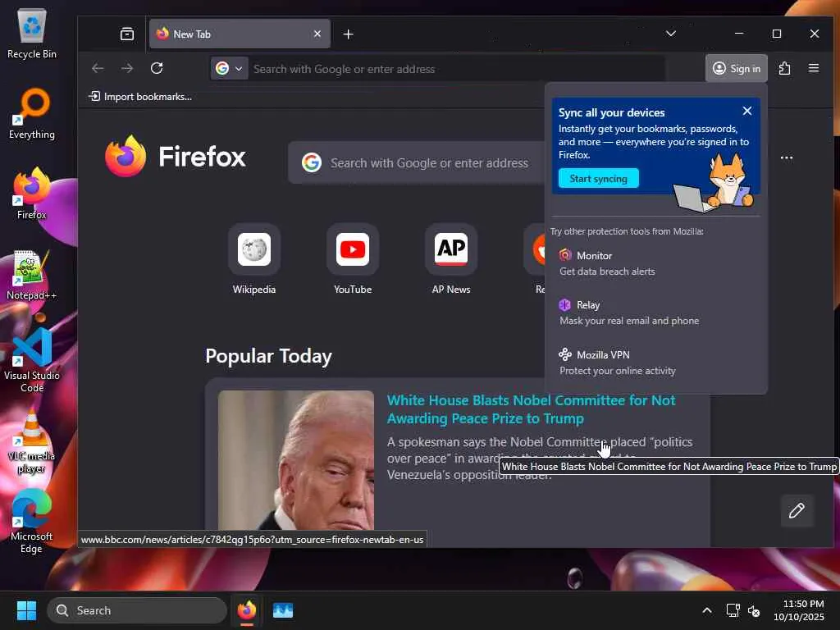Viewport: 840px width, 630px height.
Task: Open the new tab page three-dot menu
Action: click(x=786, y=157)
